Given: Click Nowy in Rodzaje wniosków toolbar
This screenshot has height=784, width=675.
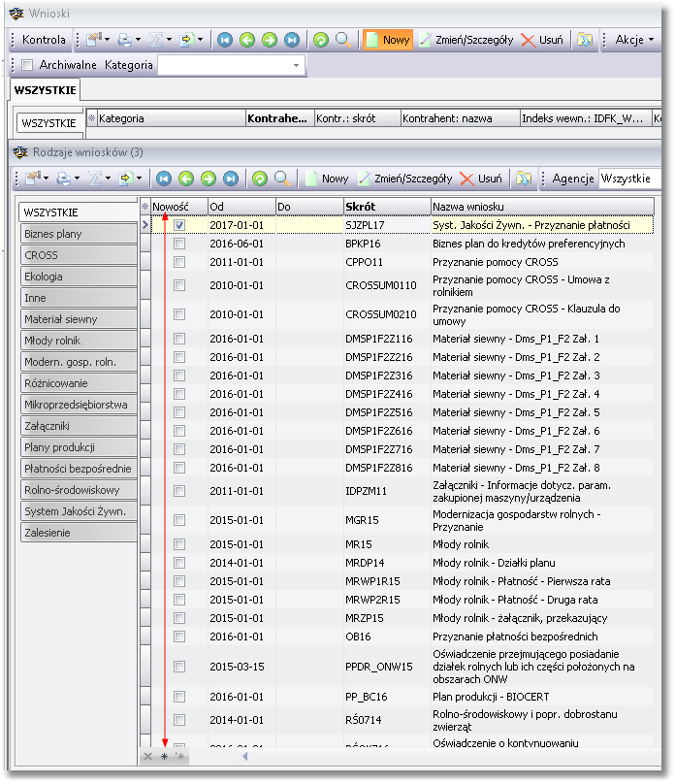Looking at the screenshot, I should [x=327, y=179].
